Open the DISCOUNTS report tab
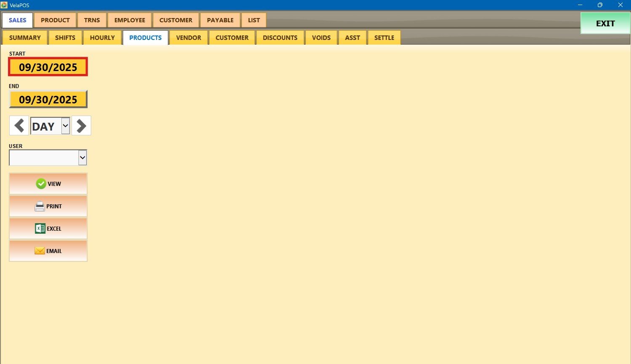This screenshot has height=364, width=631. (280, 38)
